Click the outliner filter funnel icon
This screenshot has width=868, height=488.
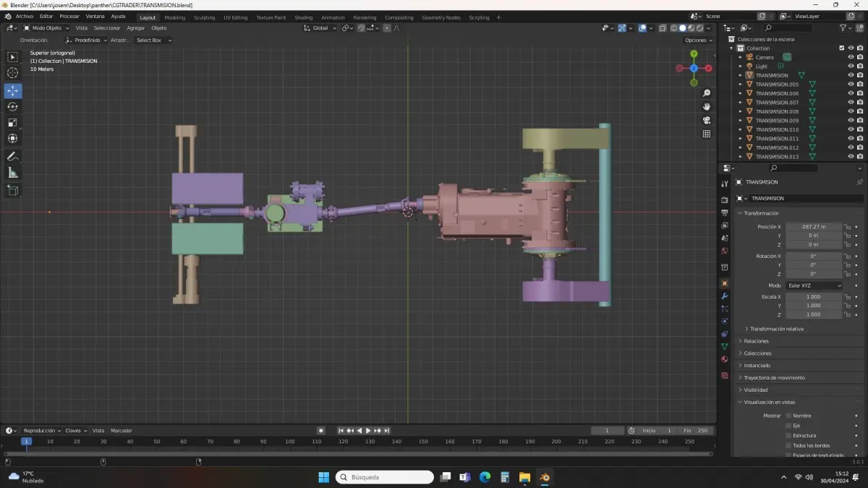point(844,27)
